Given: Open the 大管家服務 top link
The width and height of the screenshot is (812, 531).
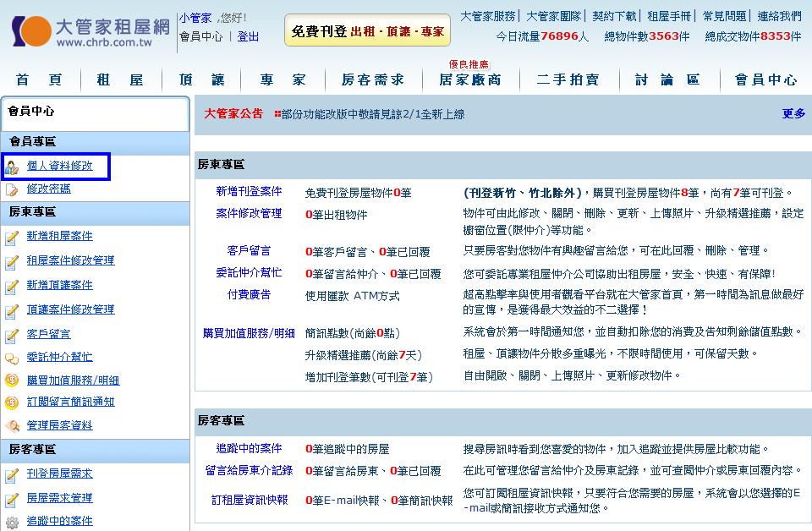Looking at the screenshot, I should tap(488, 17).
